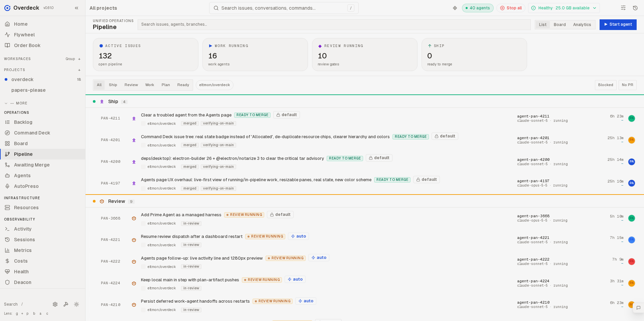
Task: Toggle light theme sun icon
Action: click(76, 304)
